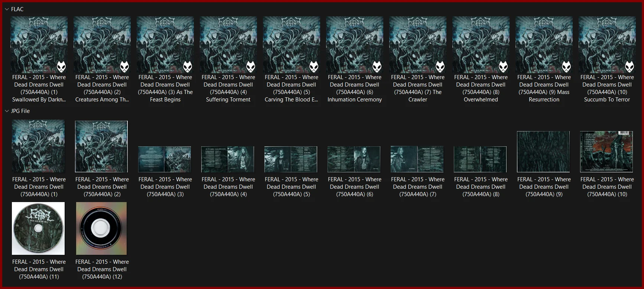This screenshot has width=644, height=289.
Task: Click filename ending (5) Carving The Blood E...
Action: coord(292,88)
